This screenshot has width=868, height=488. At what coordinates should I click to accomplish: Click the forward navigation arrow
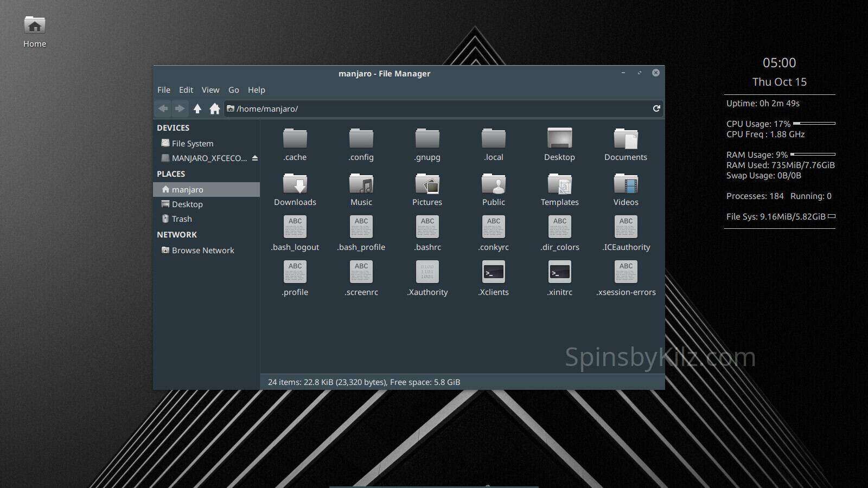tap(180, 108)
